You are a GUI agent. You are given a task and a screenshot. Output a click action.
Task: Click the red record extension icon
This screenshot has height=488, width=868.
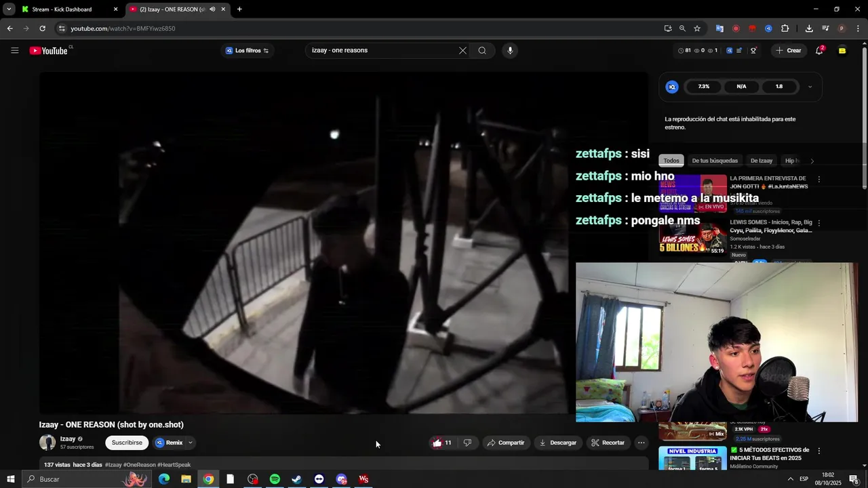(736, 28)
